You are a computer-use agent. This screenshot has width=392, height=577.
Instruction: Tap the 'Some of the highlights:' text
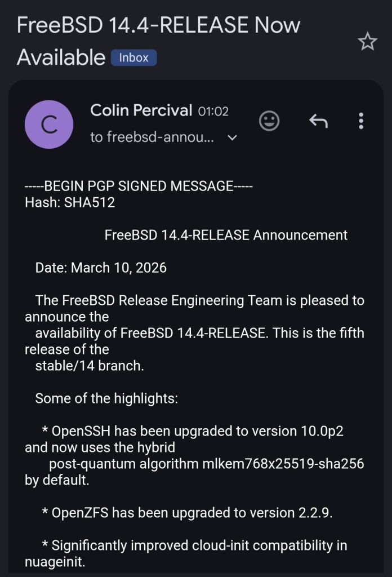106,399
